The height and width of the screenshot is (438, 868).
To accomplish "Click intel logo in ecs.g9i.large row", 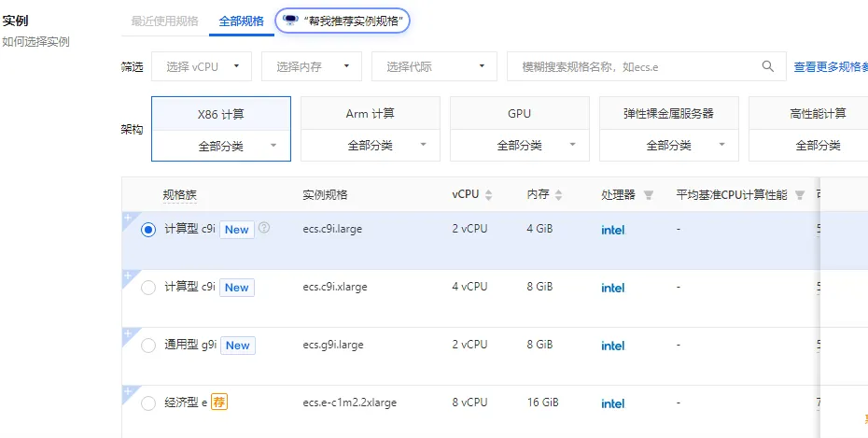I will (x=613, y=346).
